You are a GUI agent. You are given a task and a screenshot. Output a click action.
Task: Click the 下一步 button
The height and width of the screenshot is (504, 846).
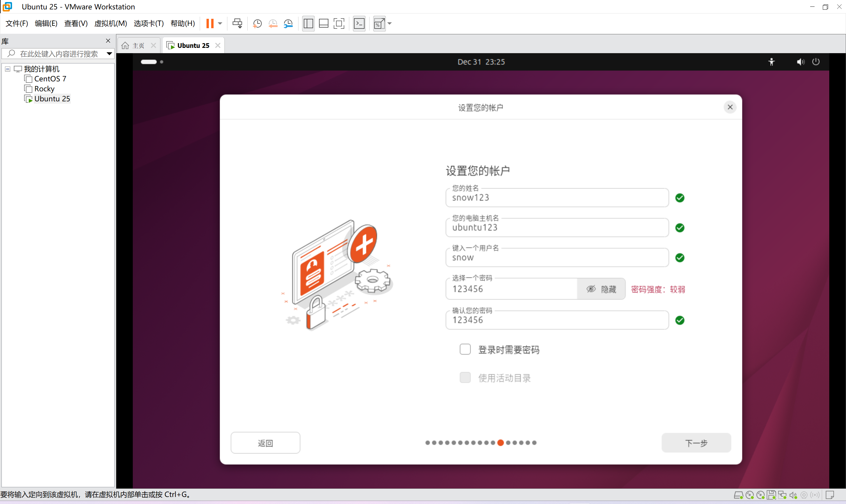(x=696, y=443)
